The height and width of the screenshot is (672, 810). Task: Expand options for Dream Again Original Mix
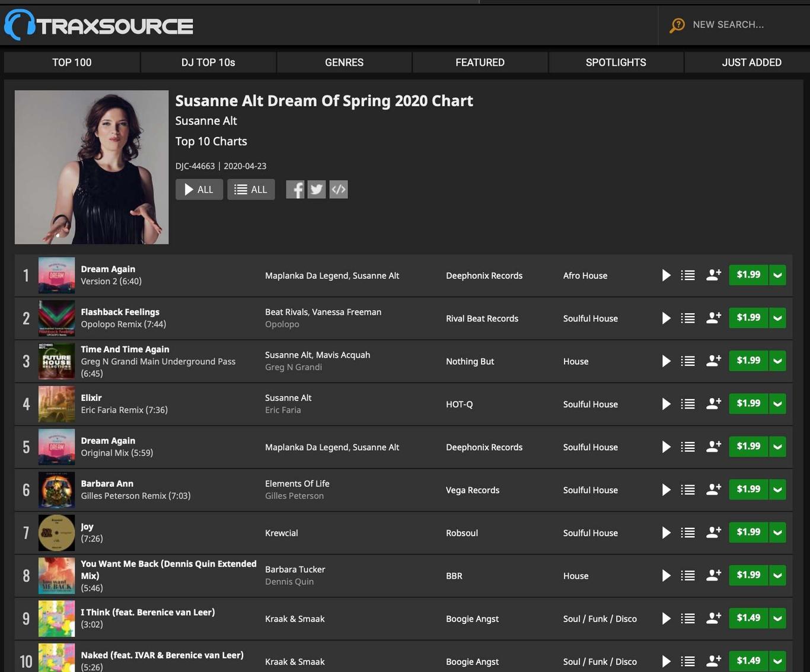click(x=777, y=447)
